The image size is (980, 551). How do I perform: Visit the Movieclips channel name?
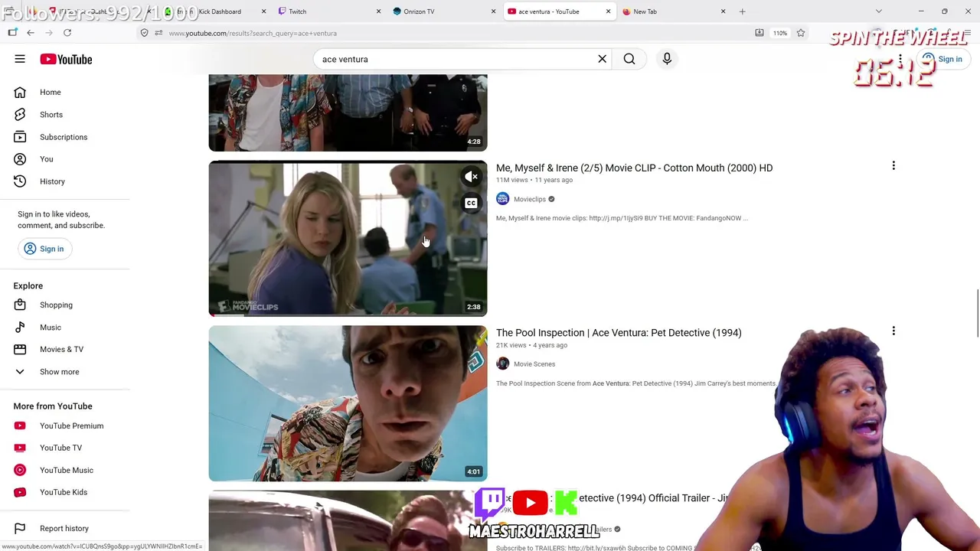[x=530, y=200]
